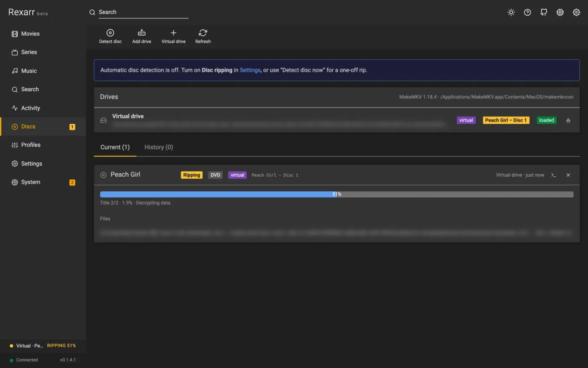Open the gear icon in top bar

pos(577,12)
